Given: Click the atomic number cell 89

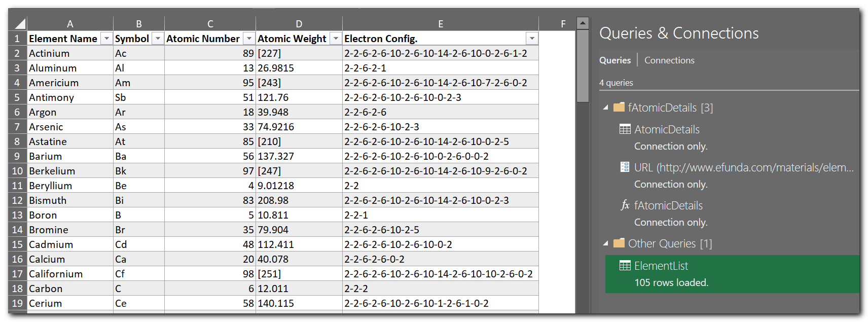Looking at the screenshot, I should [x=210, y=53].
